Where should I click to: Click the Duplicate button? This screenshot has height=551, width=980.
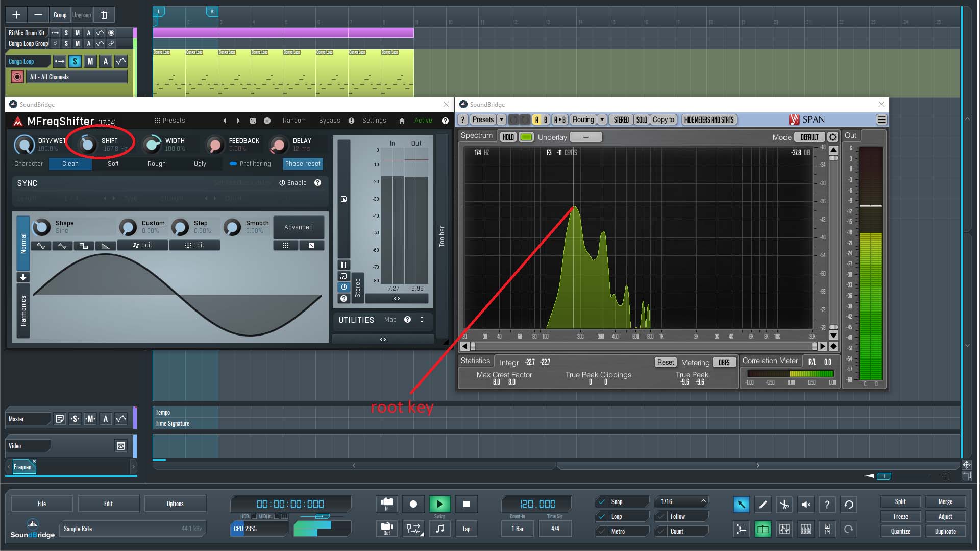(945, 531)
